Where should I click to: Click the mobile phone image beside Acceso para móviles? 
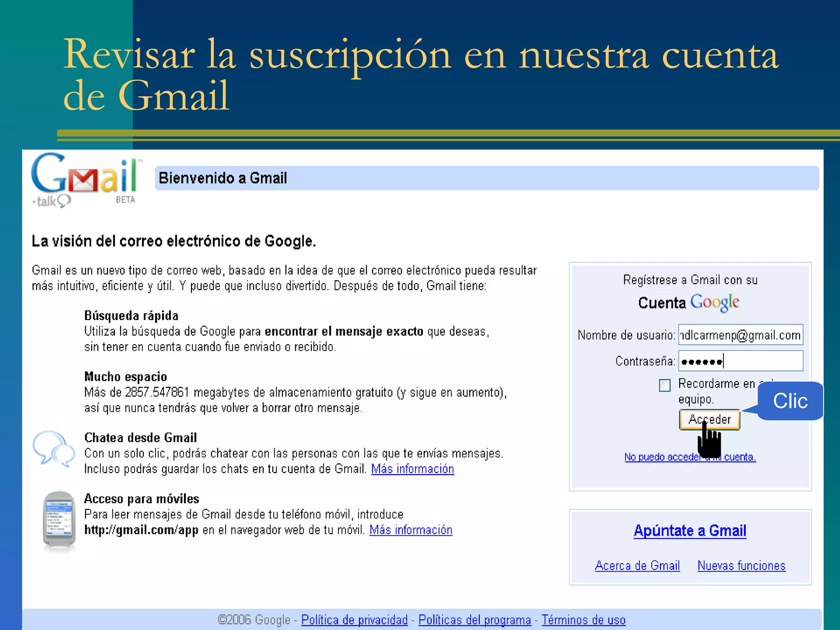point(59,521)
